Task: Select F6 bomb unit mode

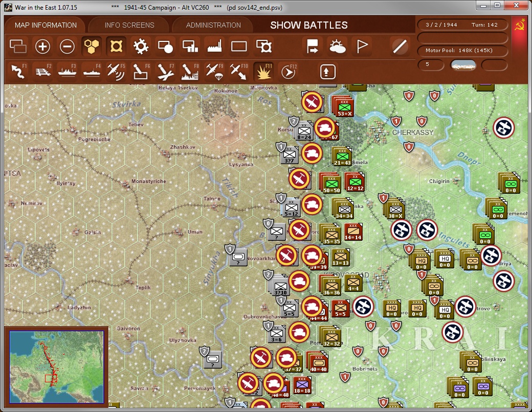Action: (x=141, y=72)
